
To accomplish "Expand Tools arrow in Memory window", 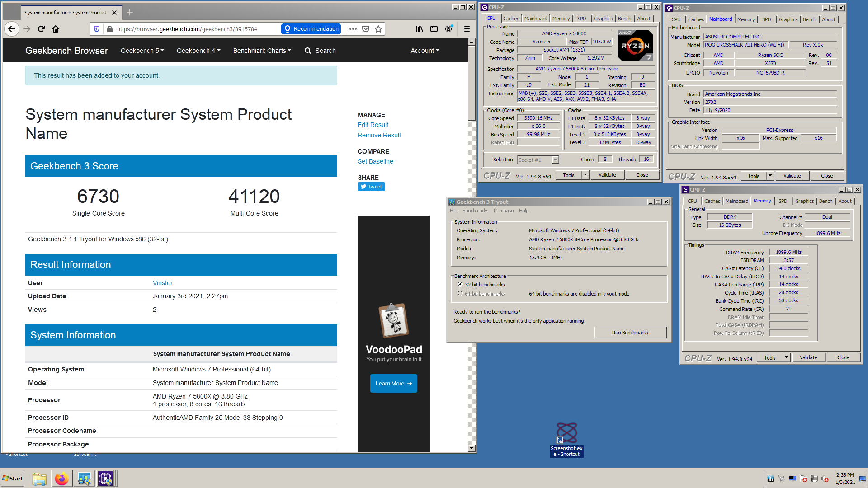I will [x=786, y=357].
